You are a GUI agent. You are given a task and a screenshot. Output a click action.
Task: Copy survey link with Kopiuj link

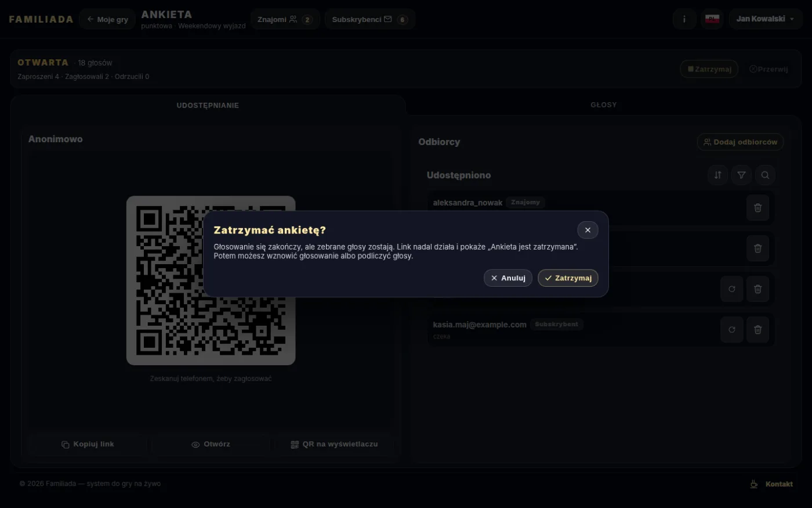click(88, 444)
